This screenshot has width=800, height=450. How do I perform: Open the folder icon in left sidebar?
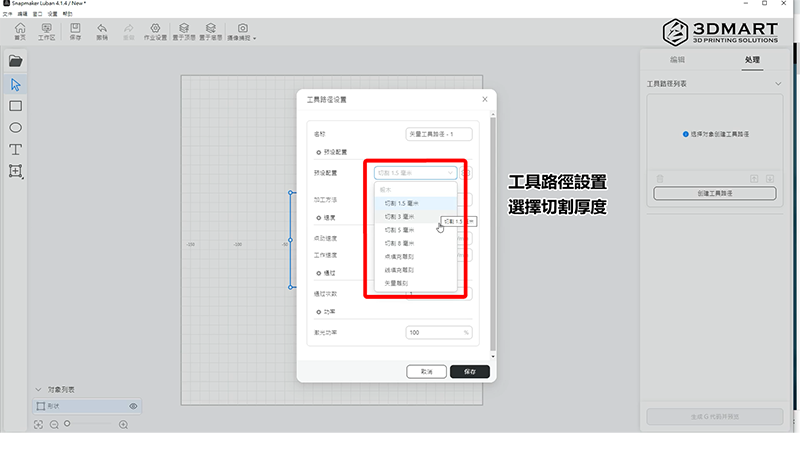click(x=16, y=61)
